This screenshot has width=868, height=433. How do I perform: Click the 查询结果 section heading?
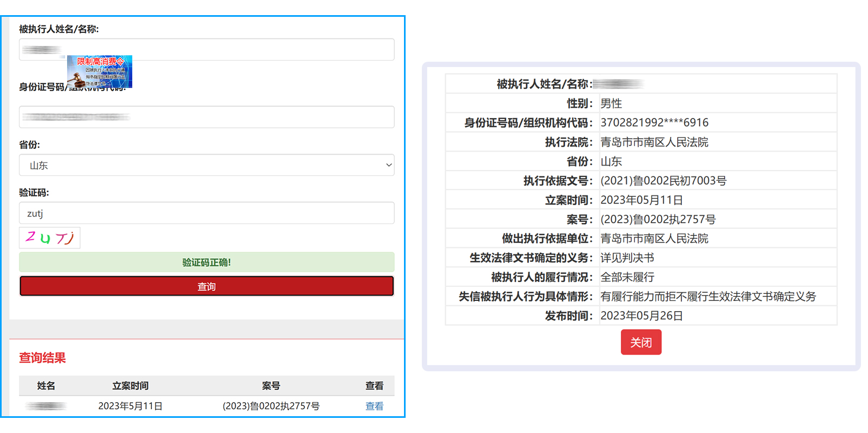tap(43, 358)
